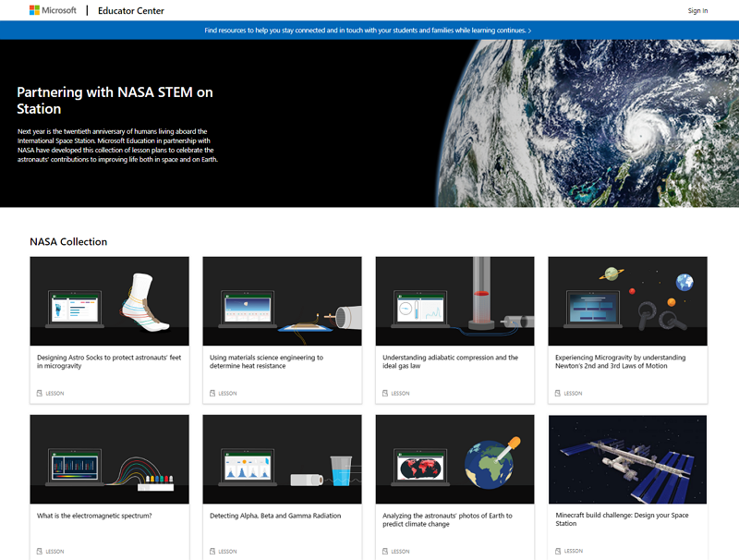
Task: Open the Astro Socks lesson plan
Action: [x=108, y=362]
